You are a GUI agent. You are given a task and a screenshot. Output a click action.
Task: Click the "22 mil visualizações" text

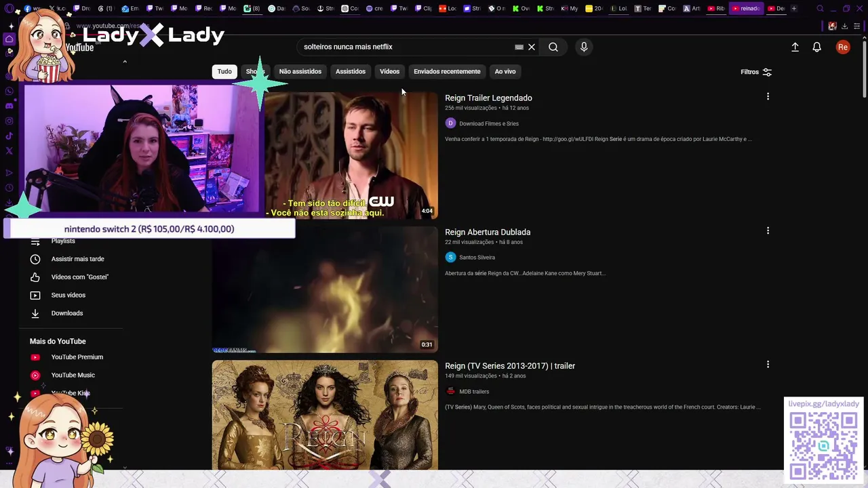coord(469,242)
